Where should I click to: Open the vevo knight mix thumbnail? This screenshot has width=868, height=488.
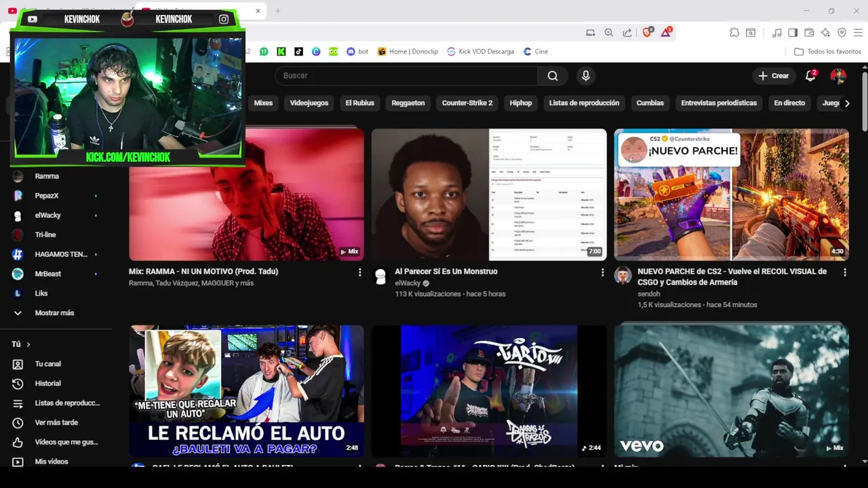[x=732, y=391]
